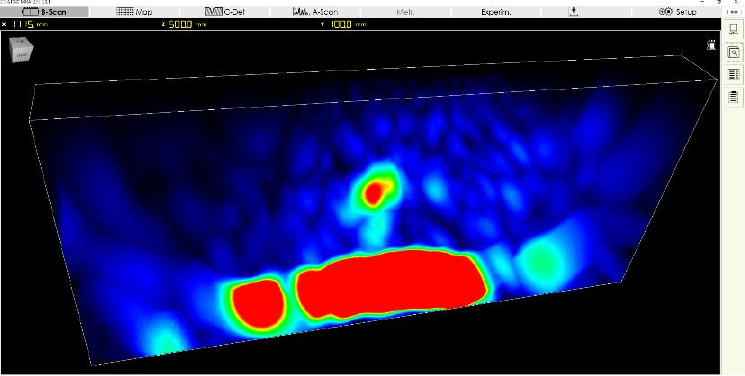Click the small red defect spot
Image resolution: width=745 pixels, height=376 pixels.
click(x=375, y=193)
